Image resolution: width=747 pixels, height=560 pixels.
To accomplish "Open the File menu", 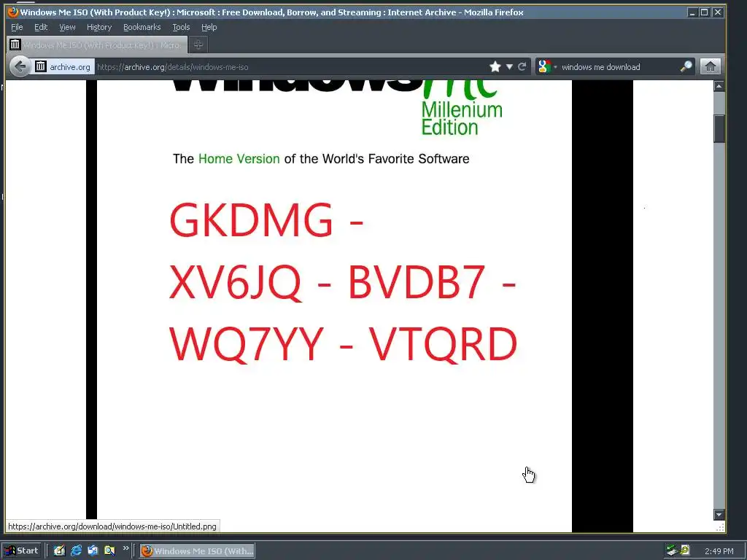I will click(x=17, y=27).
